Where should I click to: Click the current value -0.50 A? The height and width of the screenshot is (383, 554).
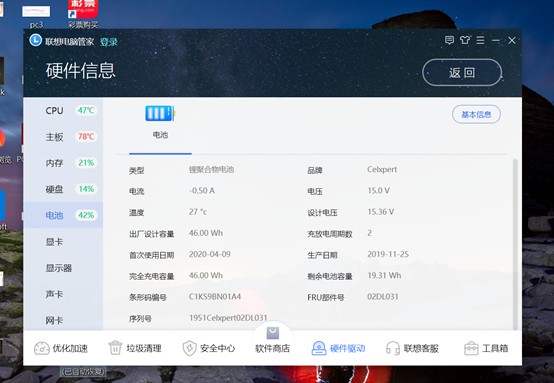[x=202, y=190]
